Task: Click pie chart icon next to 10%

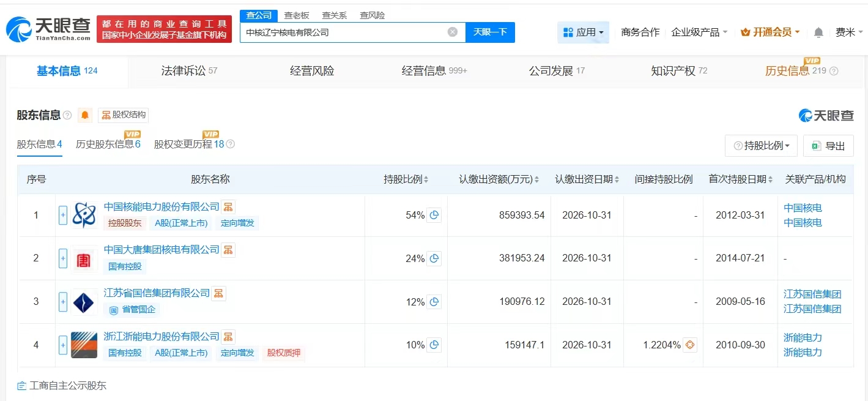Action: point(434,345)
